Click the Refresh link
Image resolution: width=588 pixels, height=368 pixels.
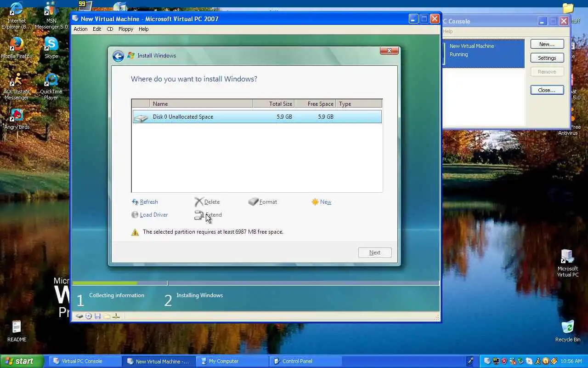pyautogui.click(x=149, y=202)
